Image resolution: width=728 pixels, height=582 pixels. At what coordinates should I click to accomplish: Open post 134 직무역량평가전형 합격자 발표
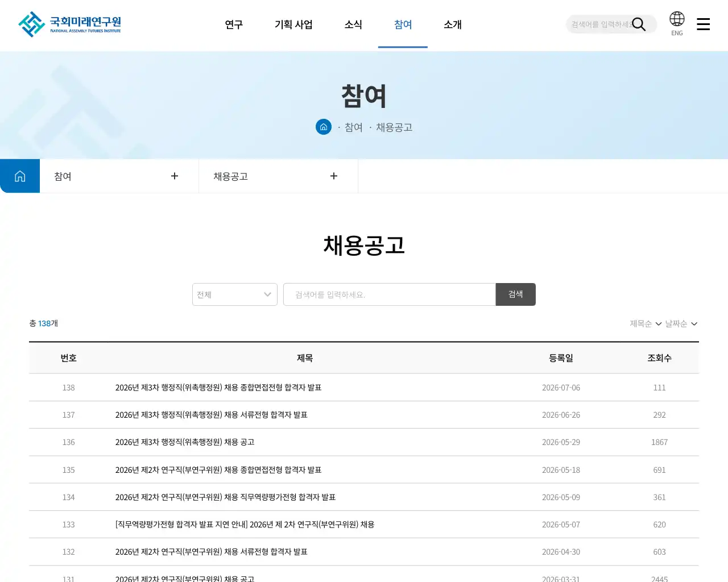click(x=225, y=497)
